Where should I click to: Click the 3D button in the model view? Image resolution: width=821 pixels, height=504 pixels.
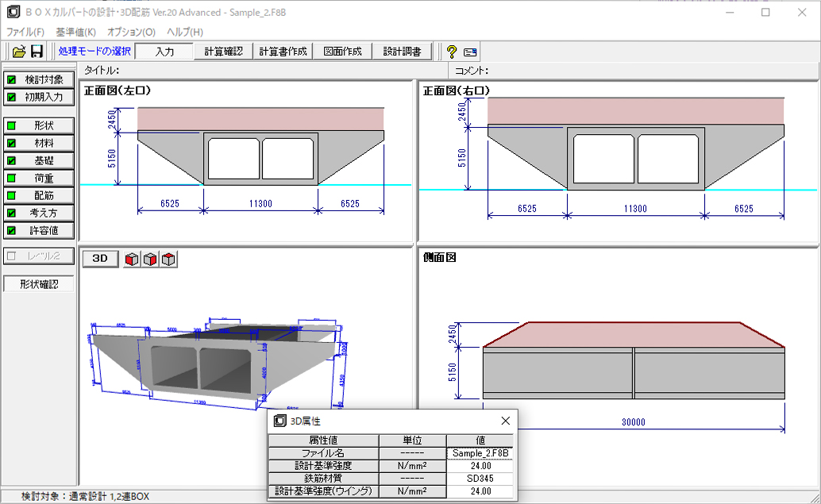100,259
